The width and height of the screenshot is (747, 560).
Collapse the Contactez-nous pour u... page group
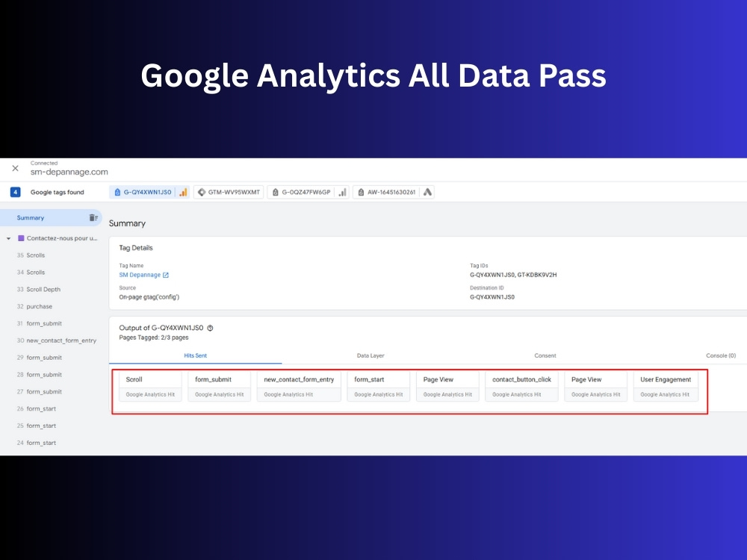click(x=8, y=238)
